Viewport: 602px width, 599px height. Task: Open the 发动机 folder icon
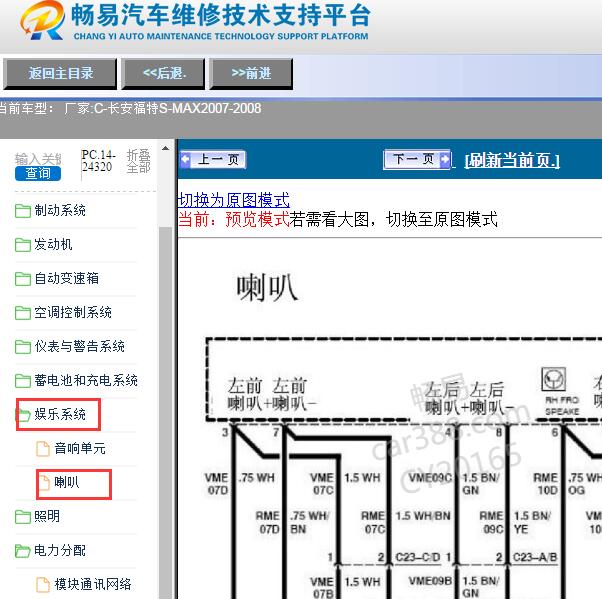click(23, 245)
